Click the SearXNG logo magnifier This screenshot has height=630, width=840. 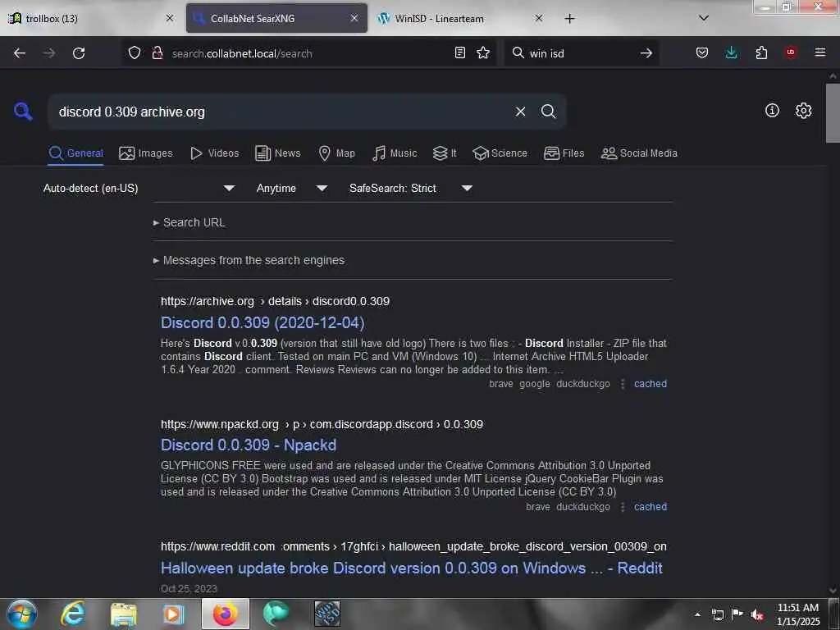coord(23,112)
